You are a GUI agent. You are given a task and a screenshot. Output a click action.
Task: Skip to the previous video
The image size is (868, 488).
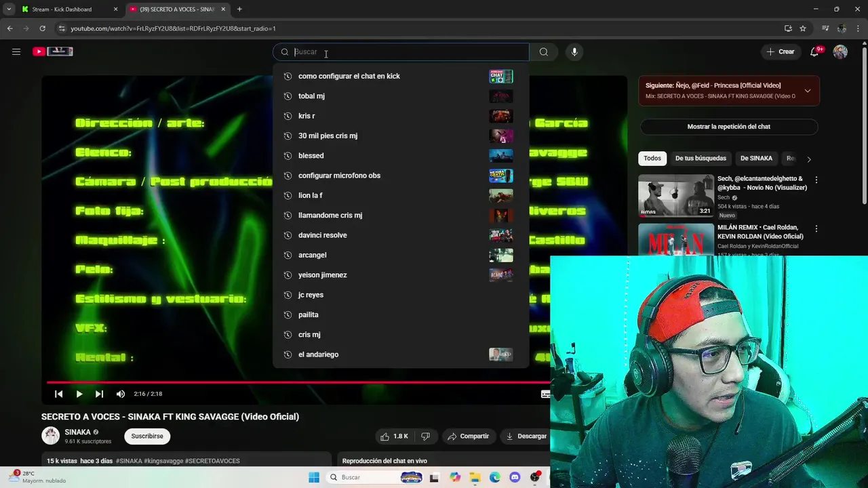pos(59,394)
